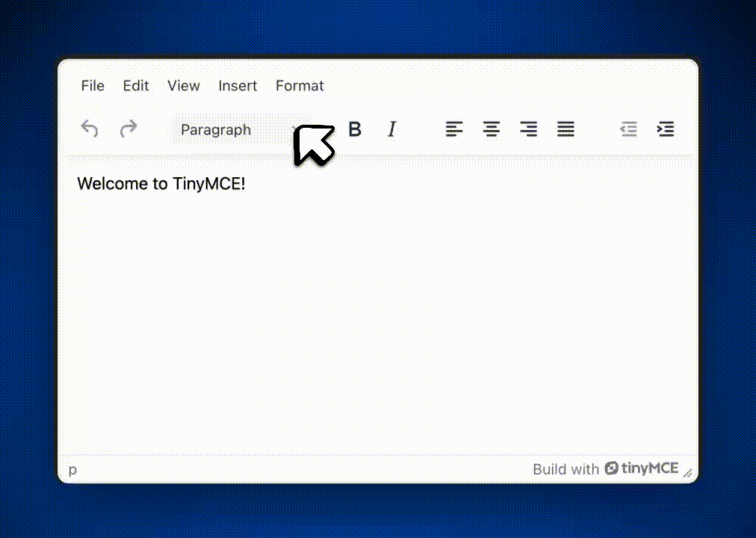Viewport: 756px width, 538px height.
Task: Center align the text
Action: [492, 129]
